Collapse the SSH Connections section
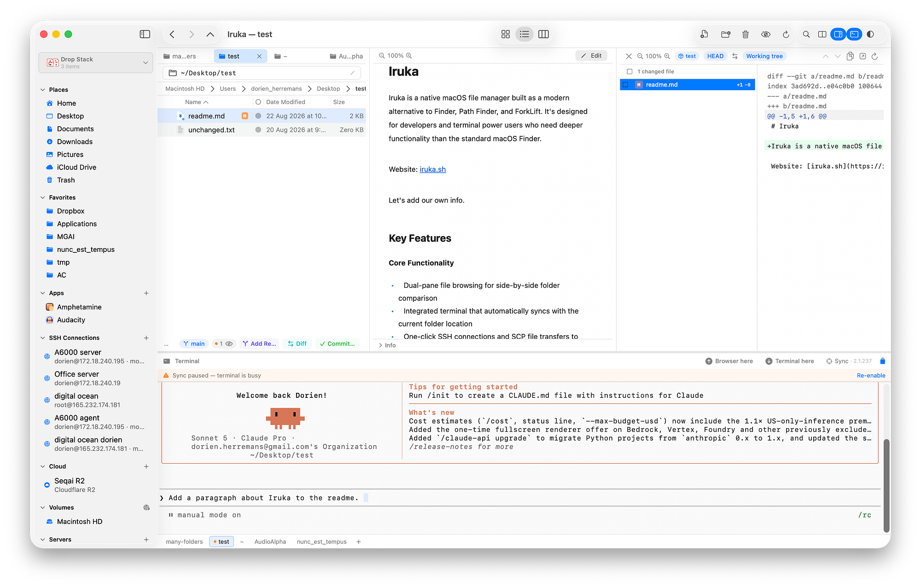Screen dimensions: 921x588 43,338
